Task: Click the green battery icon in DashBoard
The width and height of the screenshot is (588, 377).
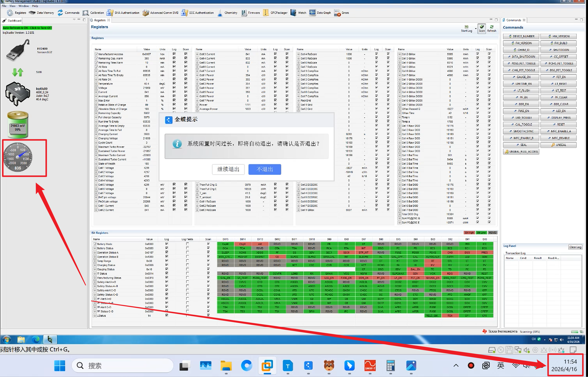Action: click(x=18, y=125)
